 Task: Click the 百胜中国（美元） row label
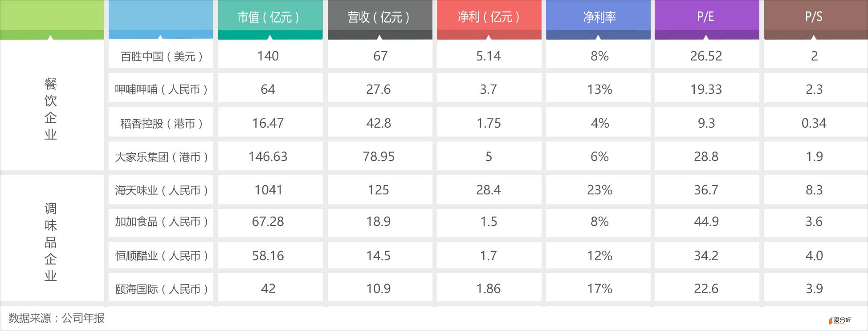(x=161, y=57)
